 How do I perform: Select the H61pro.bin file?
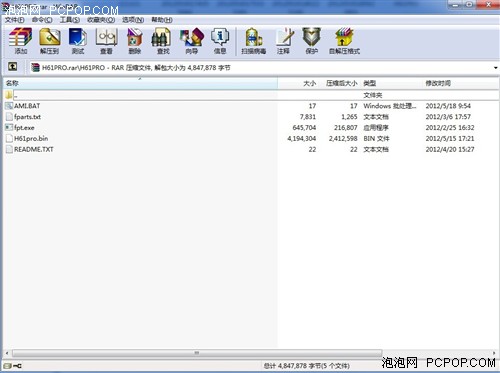pyautogui.click(x=31, y=139)
